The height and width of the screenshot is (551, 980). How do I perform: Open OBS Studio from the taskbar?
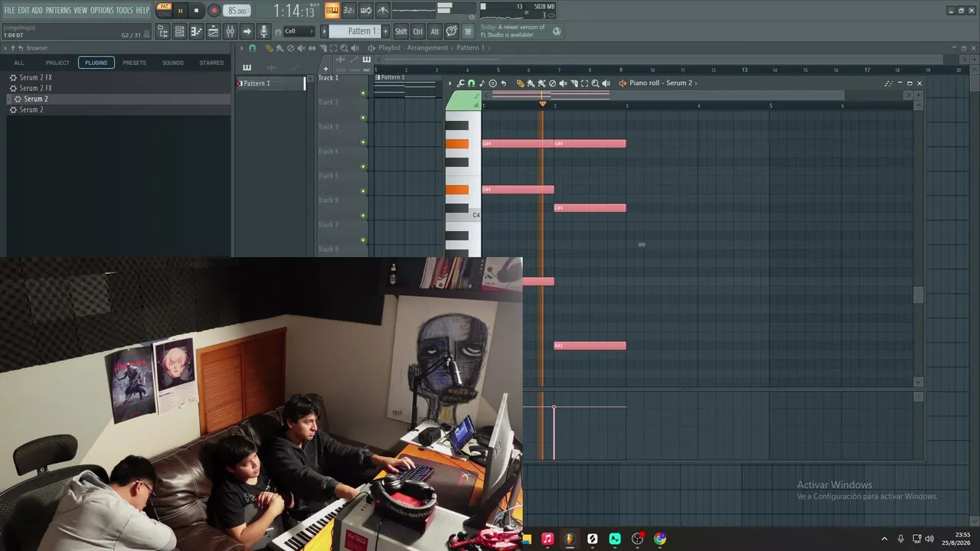(637, 539)
